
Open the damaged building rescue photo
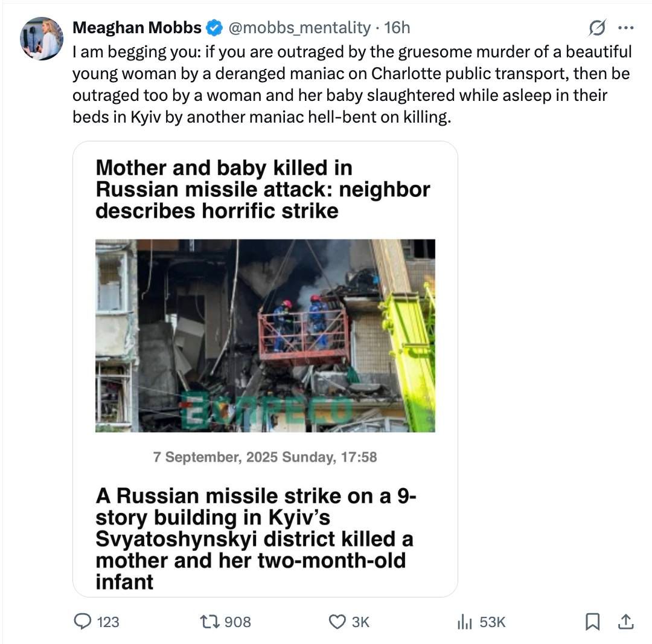265,335
